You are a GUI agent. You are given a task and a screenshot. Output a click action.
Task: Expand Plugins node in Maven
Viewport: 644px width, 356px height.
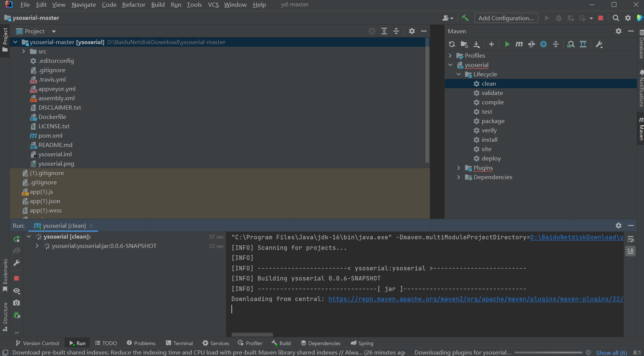[x=459, y=168]
